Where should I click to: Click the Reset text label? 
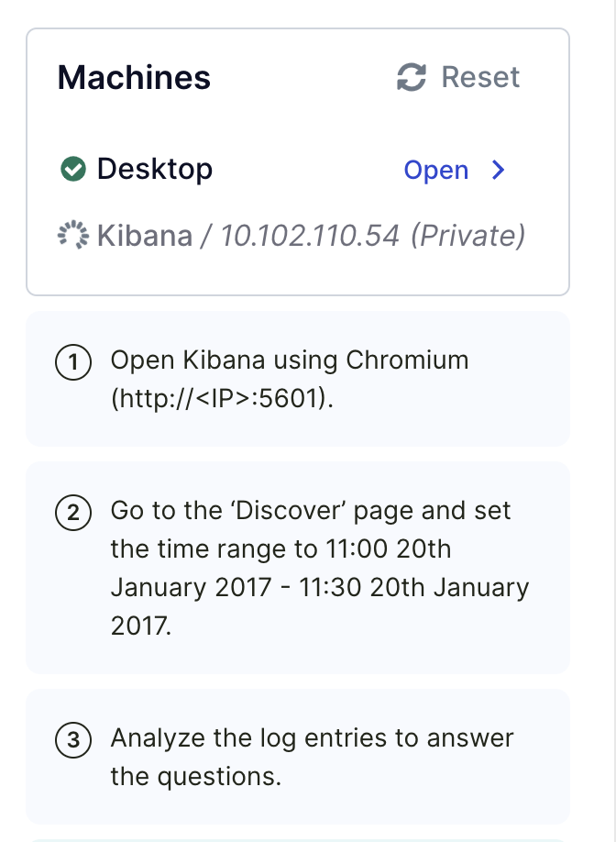pos(480,77)
